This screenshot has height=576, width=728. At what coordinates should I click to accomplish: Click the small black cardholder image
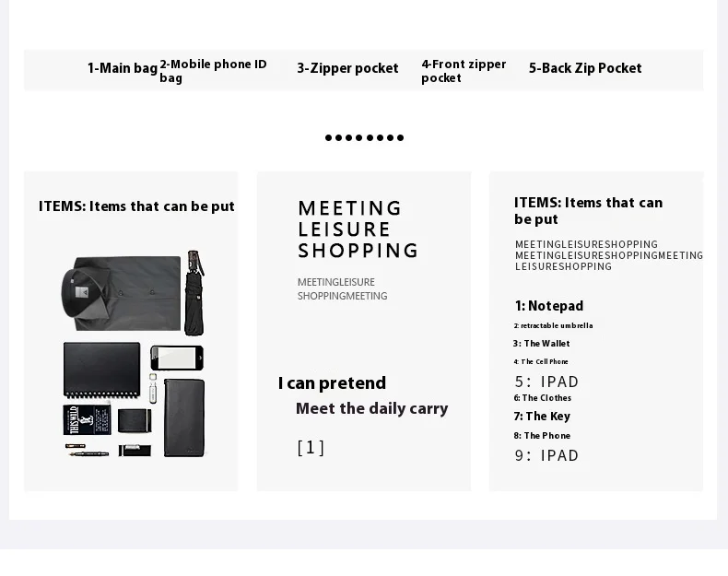(135, 421)
